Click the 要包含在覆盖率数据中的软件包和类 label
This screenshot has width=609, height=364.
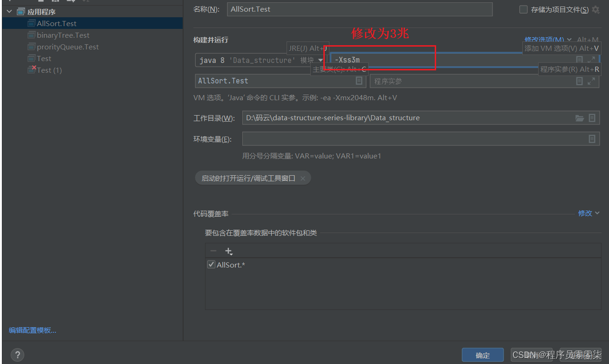(x=261, y=233)
